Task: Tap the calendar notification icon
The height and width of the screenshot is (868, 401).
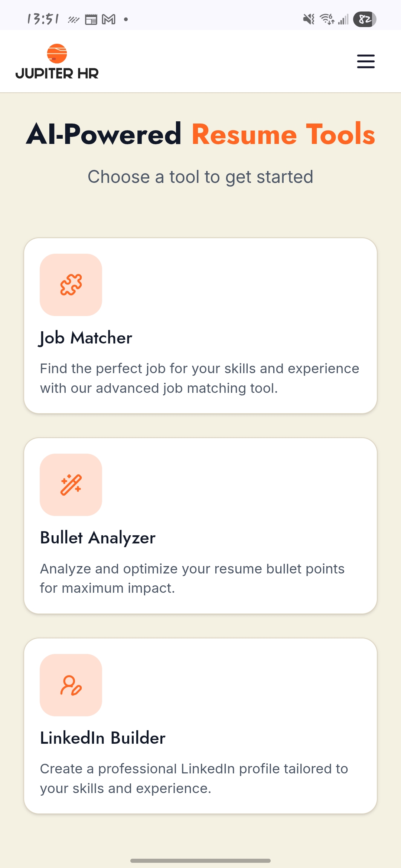Action: pos(91,19)
